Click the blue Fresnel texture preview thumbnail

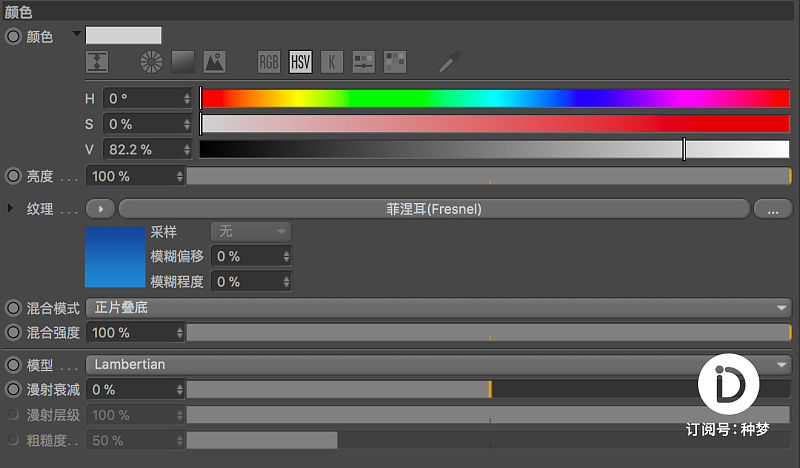point(115,257)
